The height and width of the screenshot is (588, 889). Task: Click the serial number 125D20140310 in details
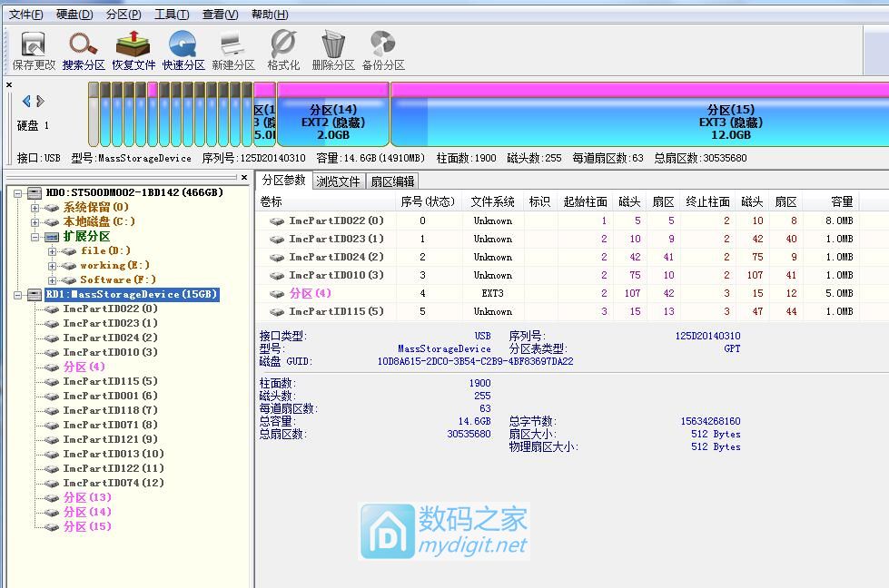click(707, 336)
